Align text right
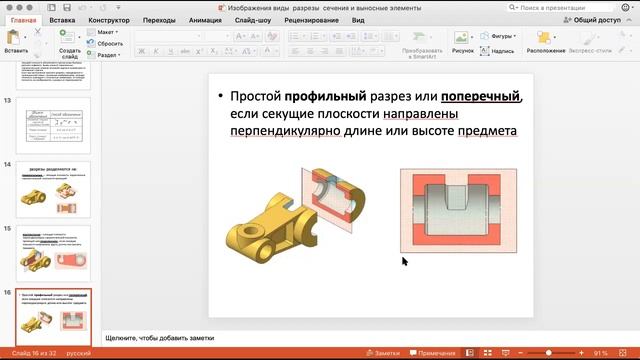 (324, 51)
